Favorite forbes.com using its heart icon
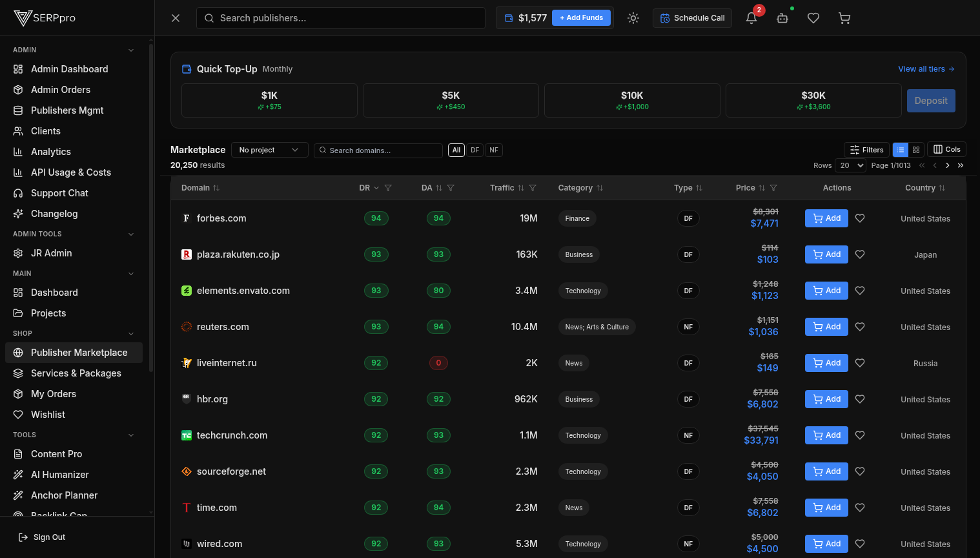Image resolution: width=980 pixels, height=558 pixels. tap(859, 218)
